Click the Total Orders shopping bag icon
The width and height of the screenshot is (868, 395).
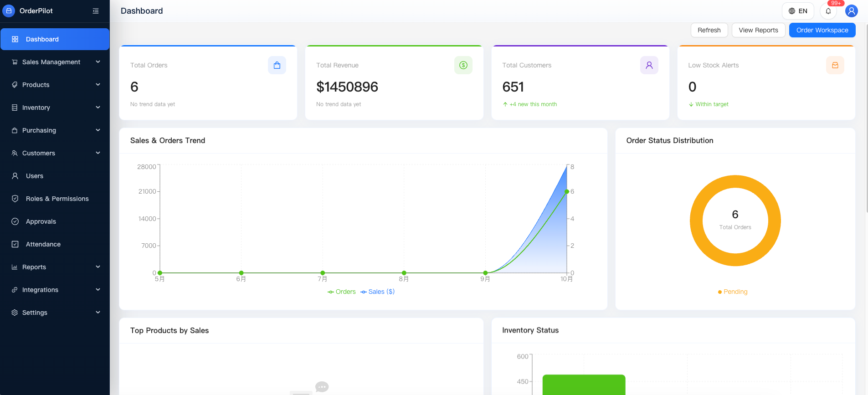pyautogui.click(x=277, y=65)
